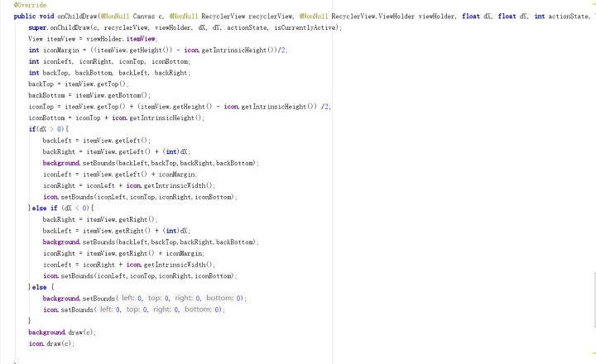Click 'int iconLeft, iconRight, iconTop, iconBottom' line
The image size is (596, 364).
tap(109, 61)
